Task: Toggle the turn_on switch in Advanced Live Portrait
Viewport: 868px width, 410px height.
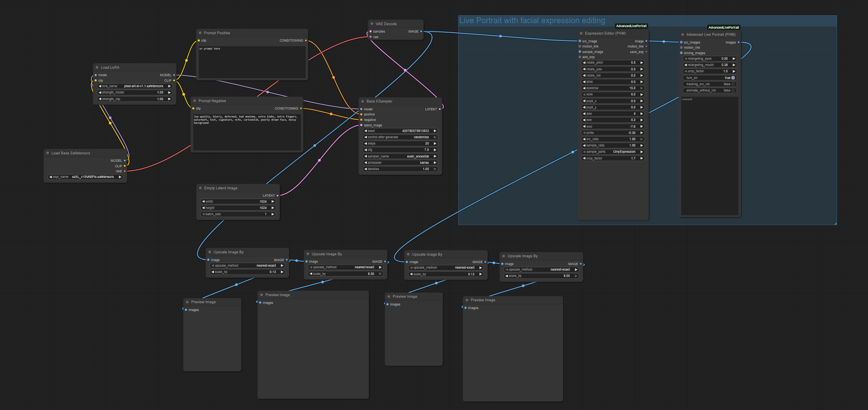Action: (x=733, y=78)
